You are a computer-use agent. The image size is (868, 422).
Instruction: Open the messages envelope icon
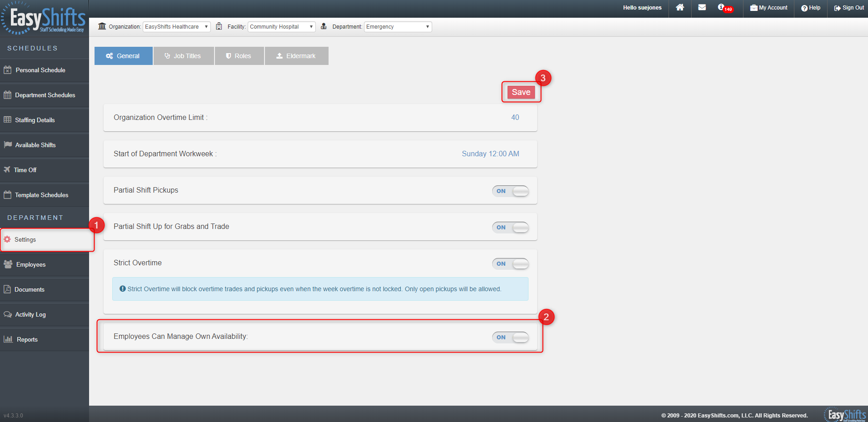702,7
